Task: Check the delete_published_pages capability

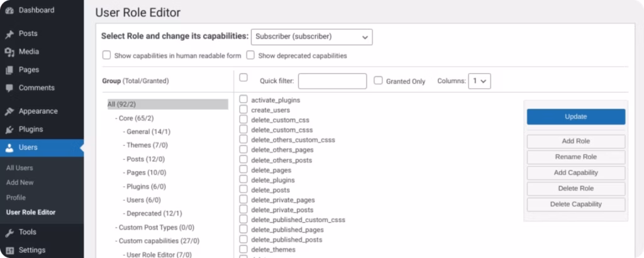Action: click(243, 229)
